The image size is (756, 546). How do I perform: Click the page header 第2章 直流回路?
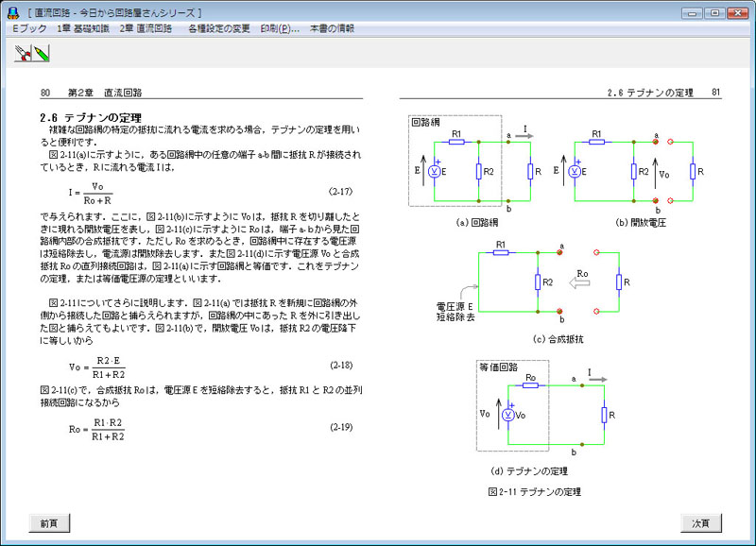click(x=105, y=93)
